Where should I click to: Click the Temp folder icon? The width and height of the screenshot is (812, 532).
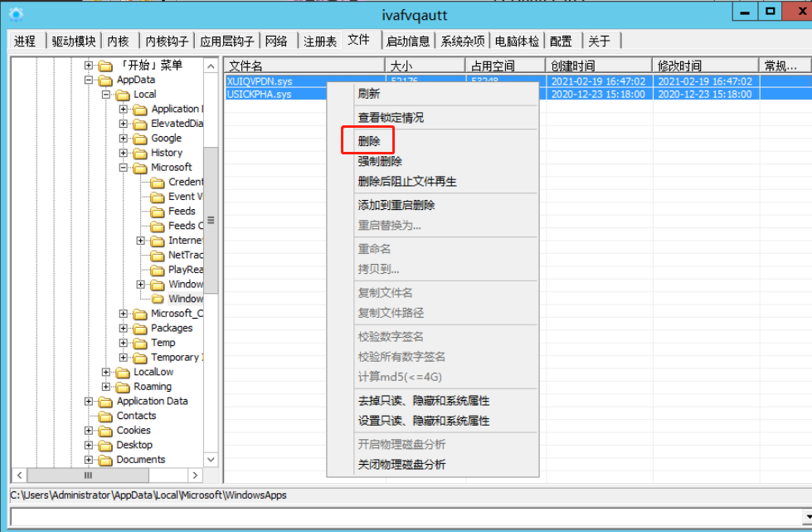(x=140, y=343)
